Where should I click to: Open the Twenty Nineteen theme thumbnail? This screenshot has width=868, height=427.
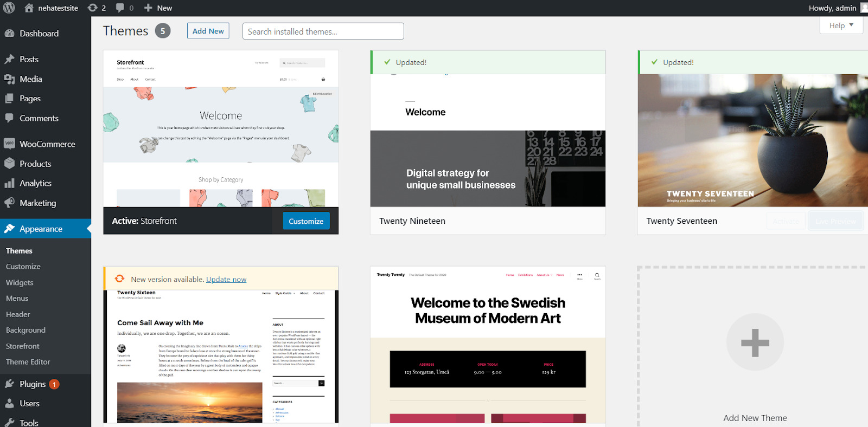[488, 140]
